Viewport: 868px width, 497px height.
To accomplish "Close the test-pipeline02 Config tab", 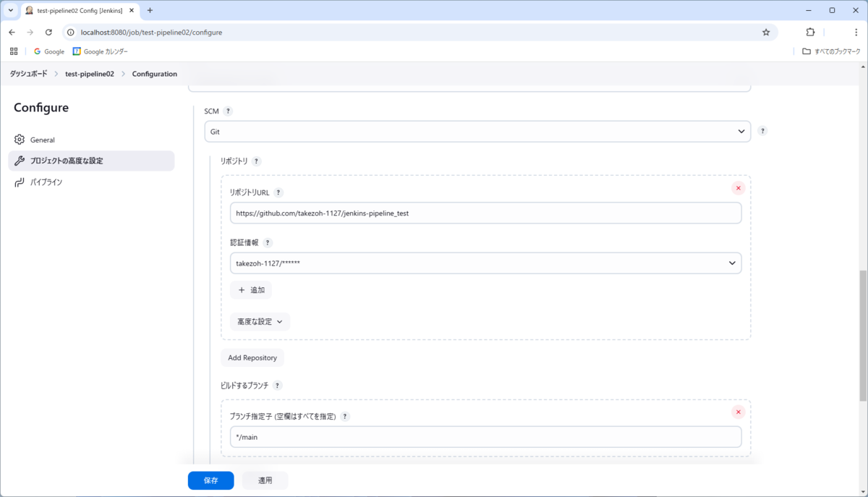I will 132,11.
